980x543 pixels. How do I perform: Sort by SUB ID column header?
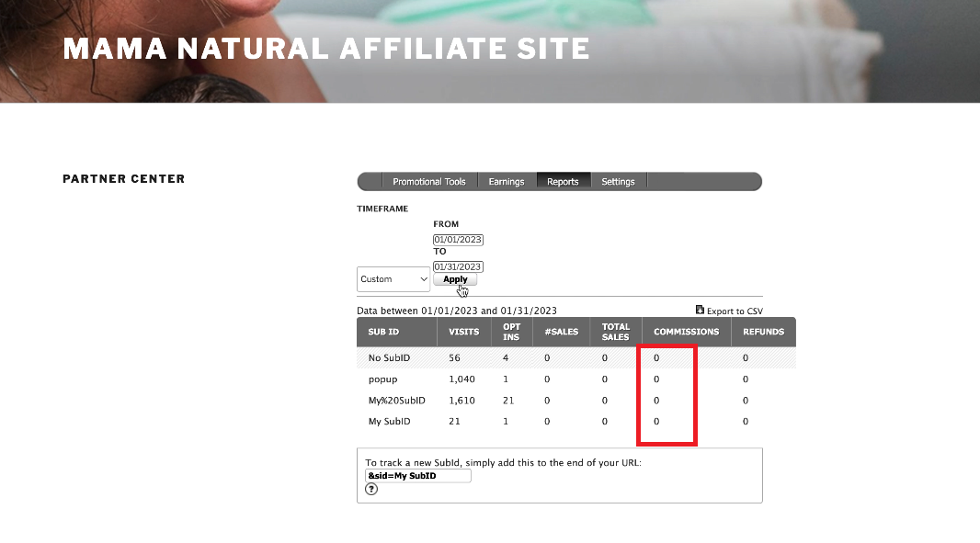coord(383,332)
